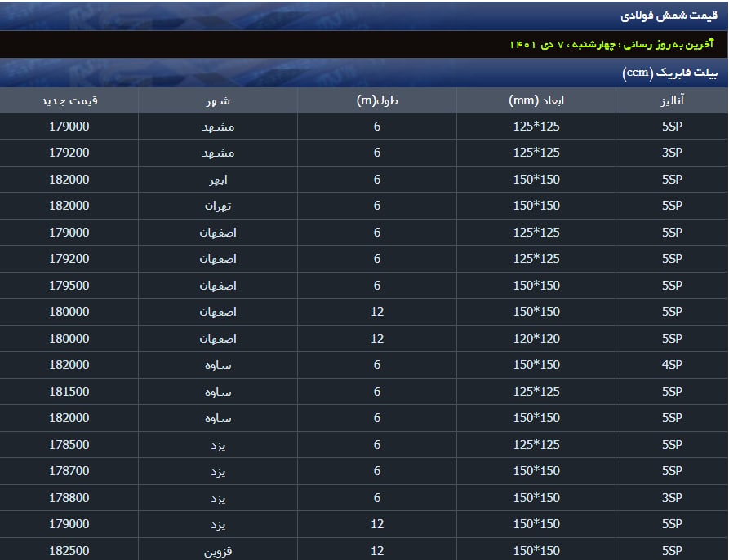This screenshot has width=729, height=560.
Task: Select the price 178800
Action: coord(69,497)
